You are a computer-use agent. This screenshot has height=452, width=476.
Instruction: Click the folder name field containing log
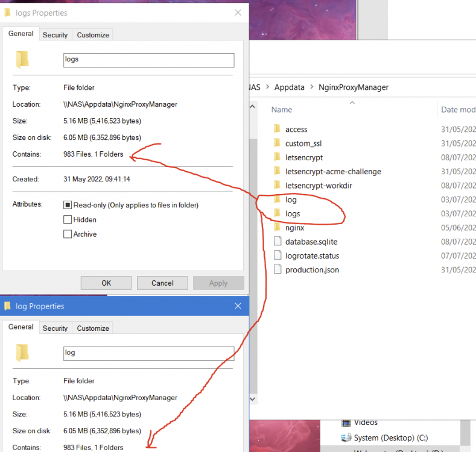coord(149,353)
